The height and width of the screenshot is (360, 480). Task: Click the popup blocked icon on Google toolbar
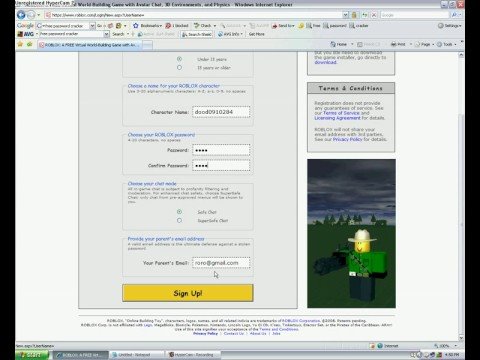168,26
